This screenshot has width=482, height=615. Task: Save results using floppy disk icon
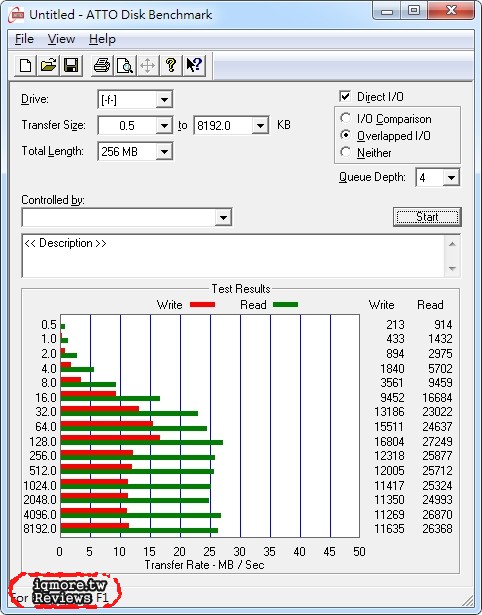[71, 65]
